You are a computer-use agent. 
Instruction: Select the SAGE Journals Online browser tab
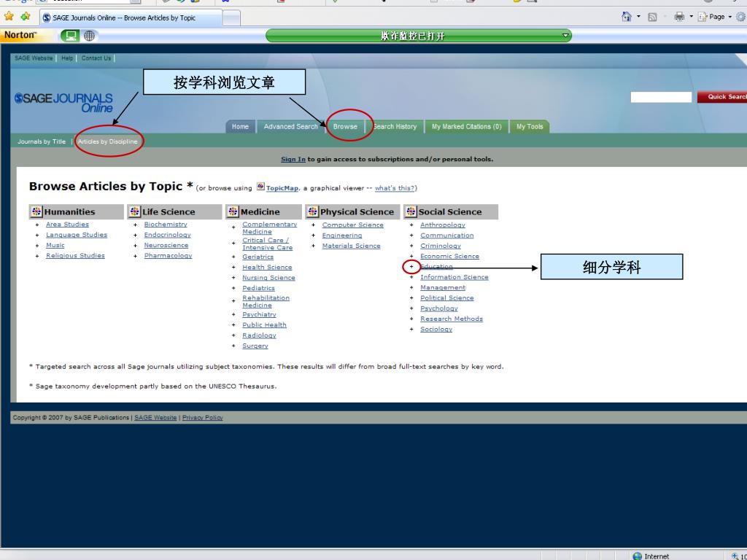pos(131,17)
